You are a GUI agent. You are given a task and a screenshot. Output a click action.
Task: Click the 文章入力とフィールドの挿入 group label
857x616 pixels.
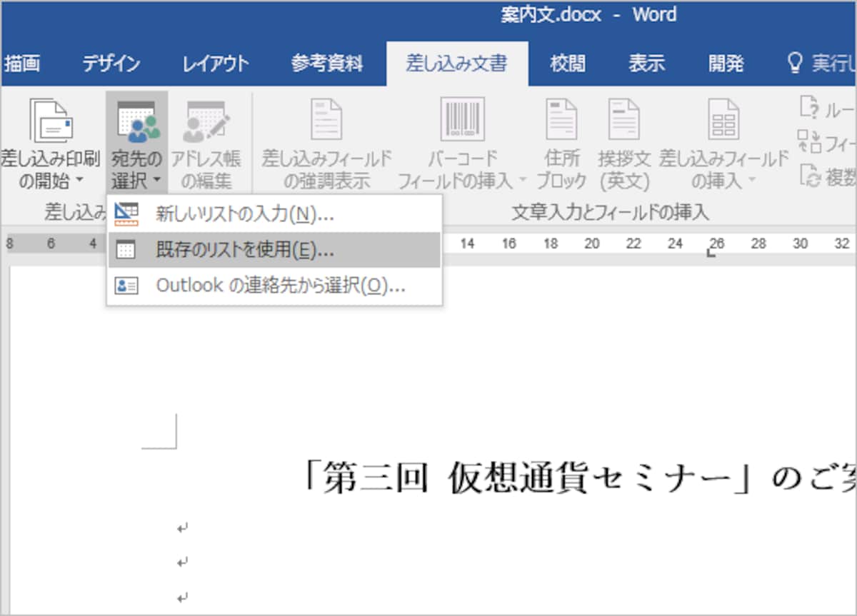pos(610,211)
